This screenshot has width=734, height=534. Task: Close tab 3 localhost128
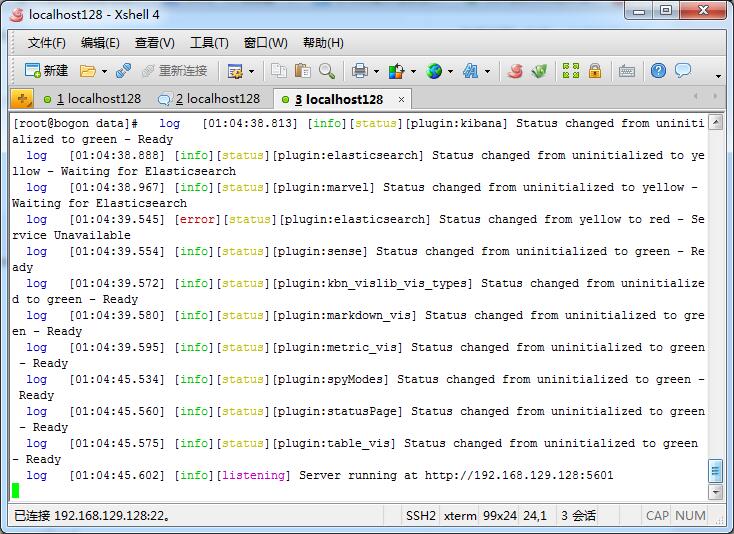coord(401,100)
